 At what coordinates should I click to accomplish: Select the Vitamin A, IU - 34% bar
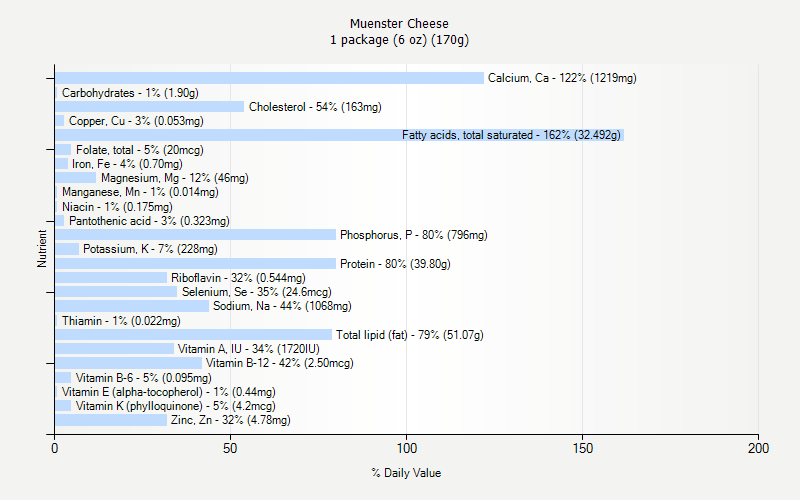click(115, 349)
